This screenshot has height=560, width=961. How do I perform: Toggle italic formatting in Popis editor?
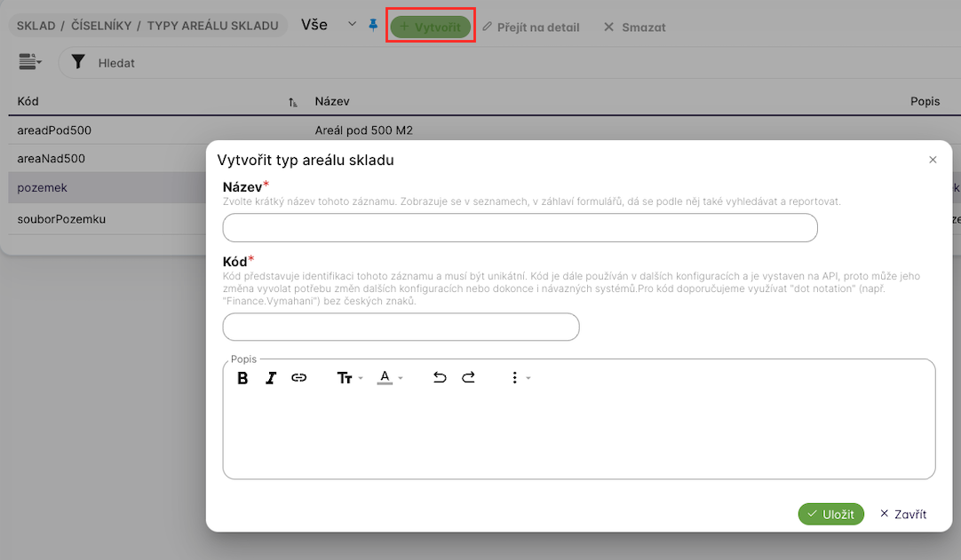click(x=271, y=378)
